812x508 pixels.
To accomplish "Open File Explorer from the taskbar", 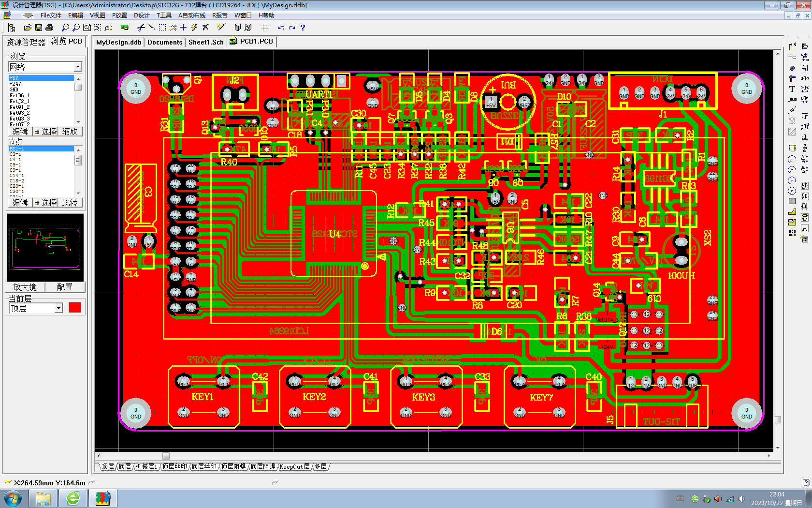I will (43, 498).
